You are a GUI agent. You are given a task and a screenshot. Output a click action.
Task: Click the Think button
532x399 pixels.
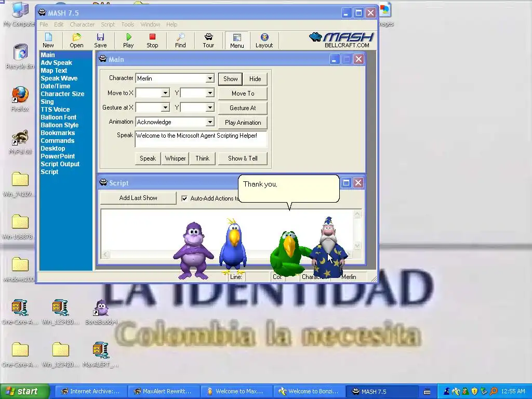tap(202, 158)
